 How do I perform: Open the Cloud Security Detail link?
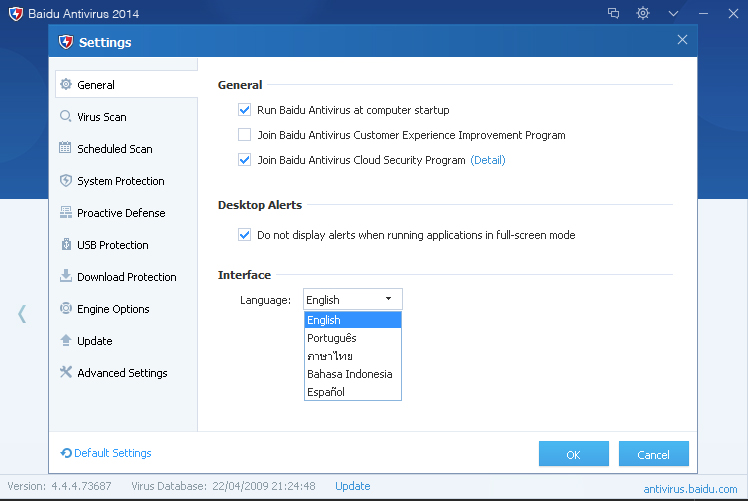(x=488, y=160)
